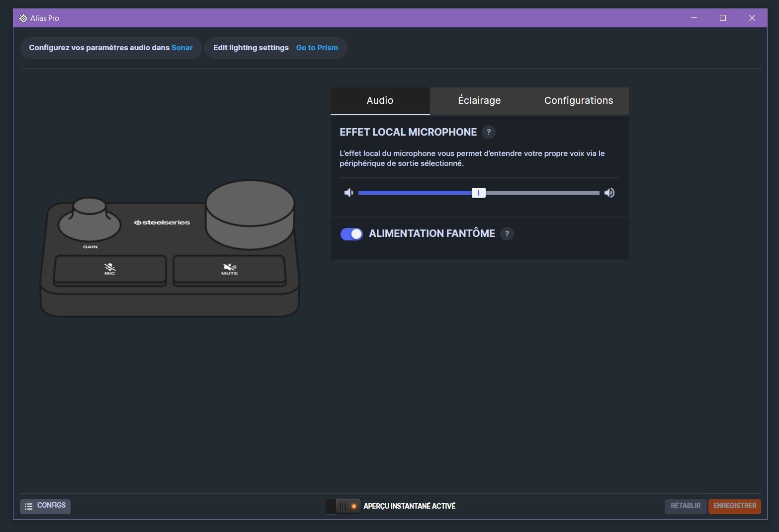Click the 'Edit lighting settings' text
This screenshot has height=532, width=779.
tap(251, 48)
